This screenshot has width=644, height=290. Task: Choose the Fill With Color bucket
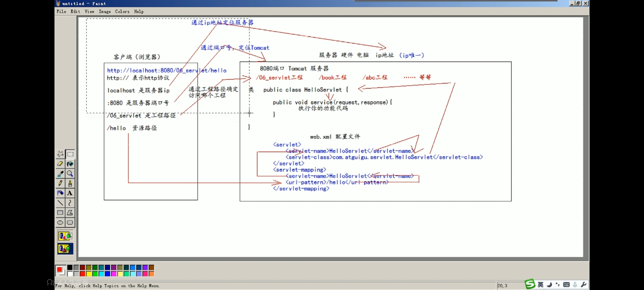(70, 164)
